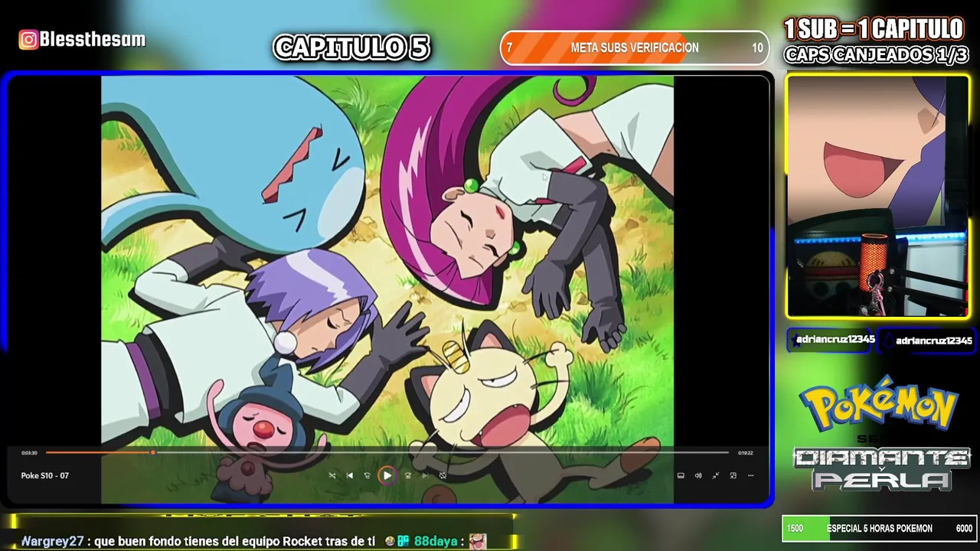Click the Diamante y Perla logo
The height and width of the screenshot is (551, 980).
point(881,468)
